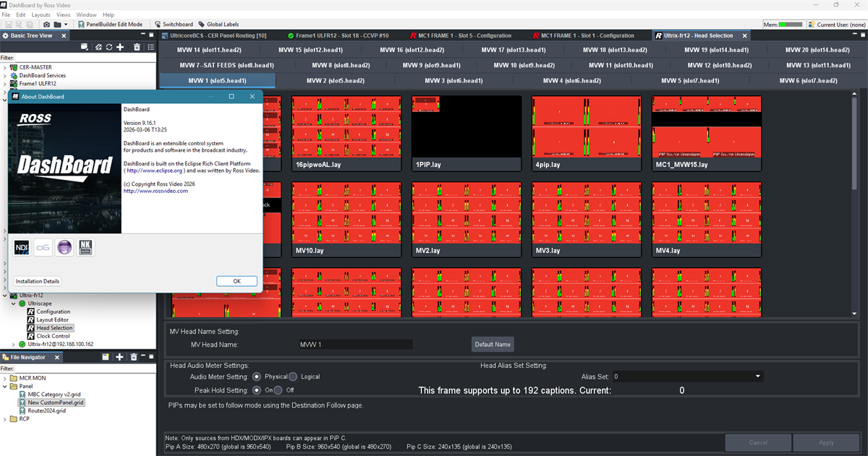Screen dimensions: 868x456
Task: Select the MC1_MVW15.lay layout thumbnail
Action: pyautogui.click(x=706, y=133)
